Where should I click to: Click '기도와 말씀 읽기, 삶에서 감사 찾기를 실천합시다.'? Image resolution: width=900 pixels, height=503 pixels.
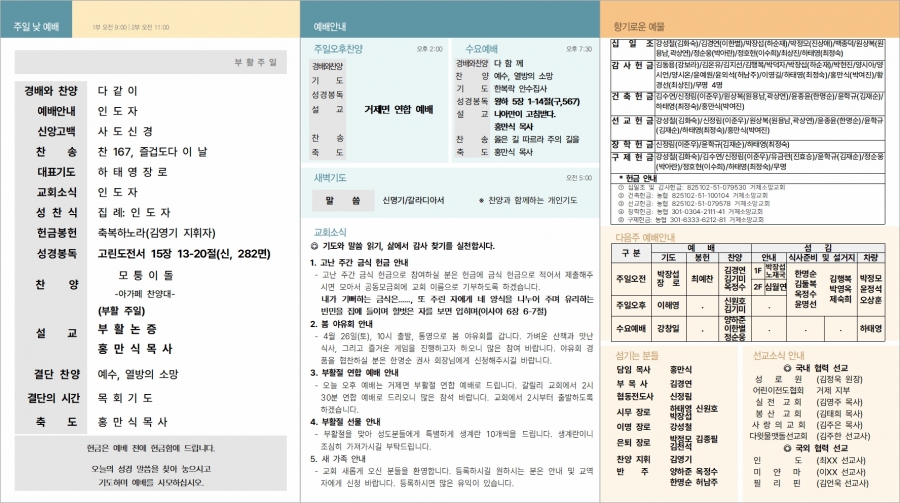pyautogui.click(x=408, y=246)
